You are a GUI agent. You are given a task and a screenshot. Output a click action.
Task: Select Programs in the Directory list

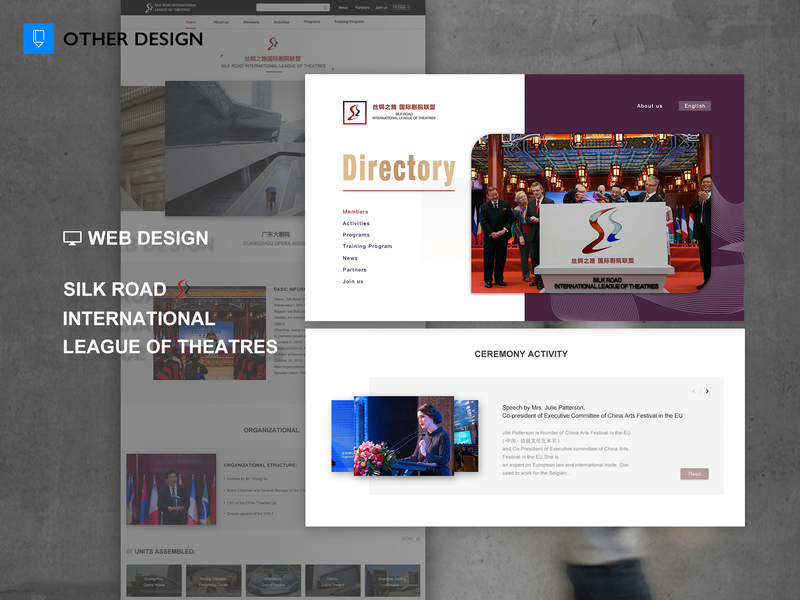pos(356,235)
